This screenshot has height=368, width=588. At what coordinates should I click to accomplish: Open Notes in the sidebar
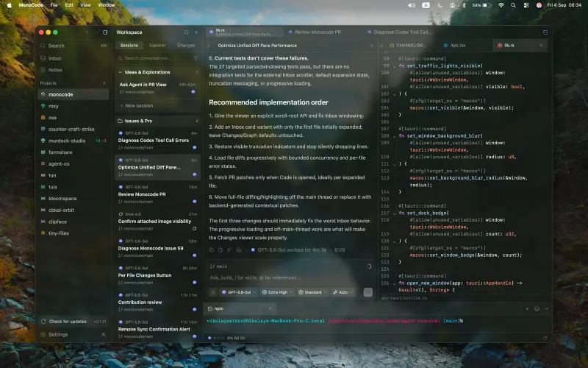point(73,70)
